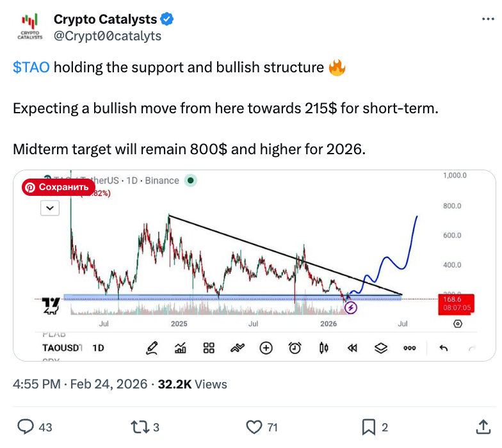Click the drawing tools pencil icon
This screenshot has height=448, width=502.
point(152,348)
